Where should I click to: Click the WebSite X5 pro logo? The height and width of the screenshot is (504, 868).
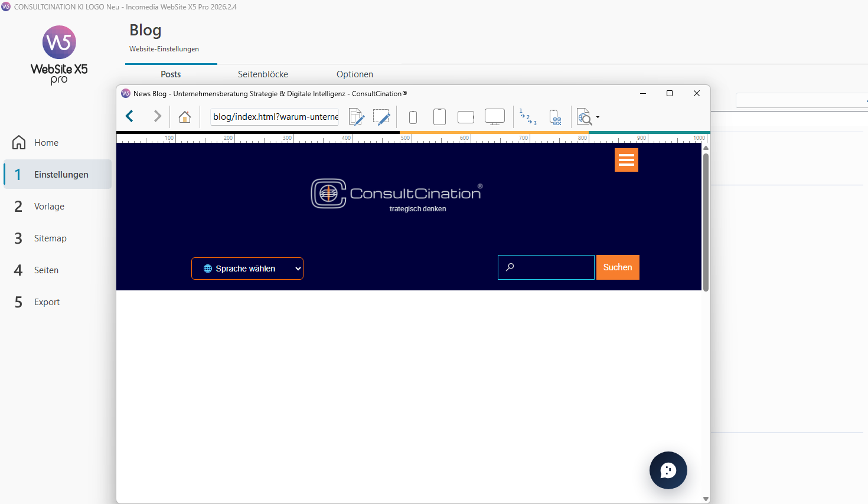(x=59, y=55)
